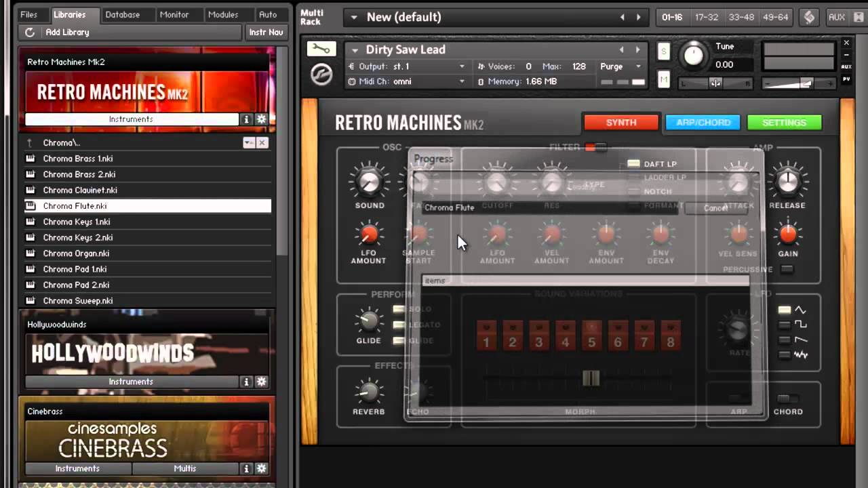The height and width of the screenshot is (488, 868).
Task: Open the Retro Machines Mk2 gear settings
Action: click(261, 119)
